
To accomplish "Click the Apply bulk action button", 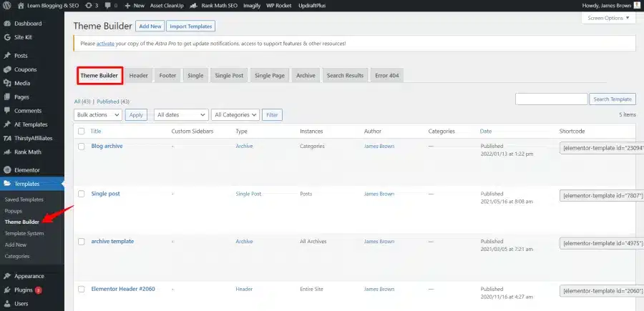I will click(136, 115).
